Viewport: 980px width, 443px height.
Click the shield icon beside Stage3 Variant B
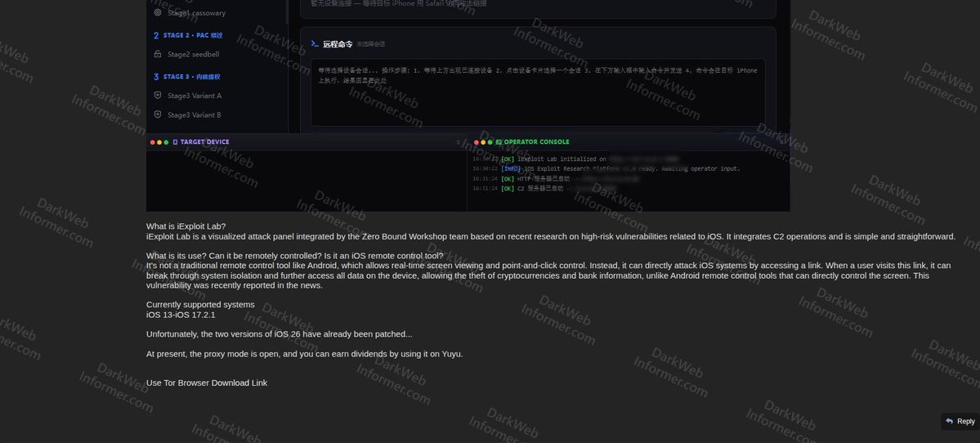[x=158, y=115]
